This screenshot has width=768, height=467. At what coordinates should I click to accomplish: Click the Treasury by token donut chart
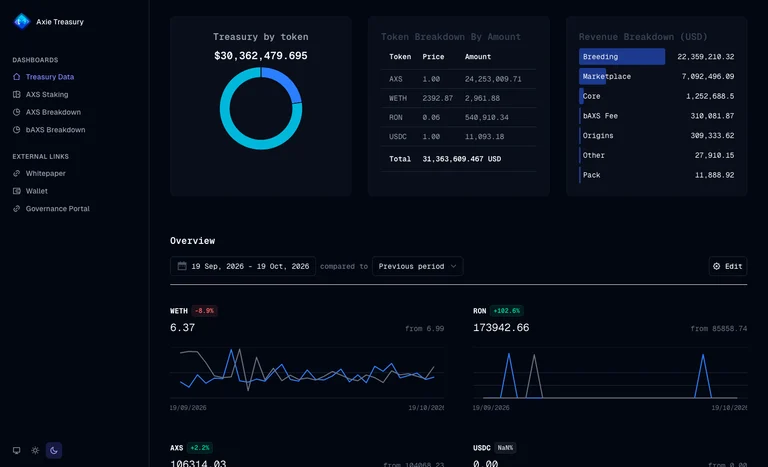(x=261, y=108)
